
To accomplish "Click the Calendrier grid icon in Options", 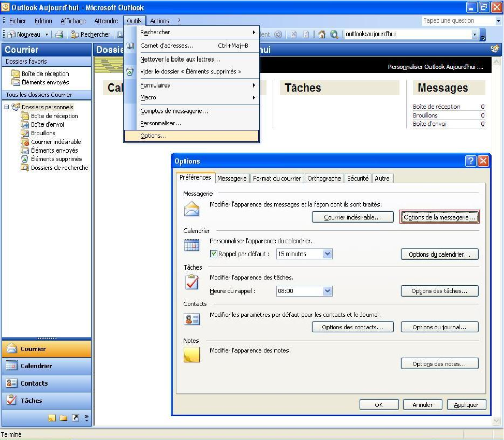I will pos(191,245).
